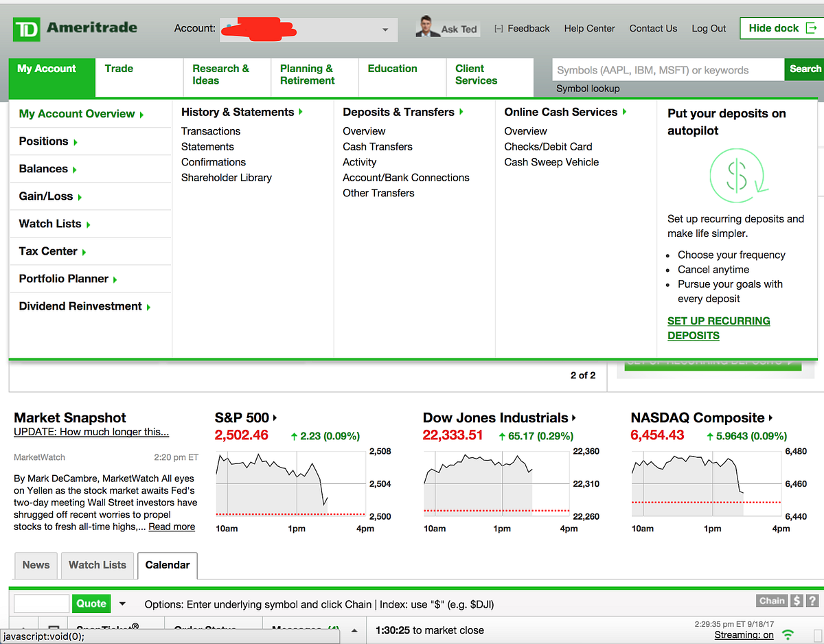The image size is (824, 644).
Task: Toggle the checkbox beside SnapTicket in bottom dock
Action: [54, 627]
